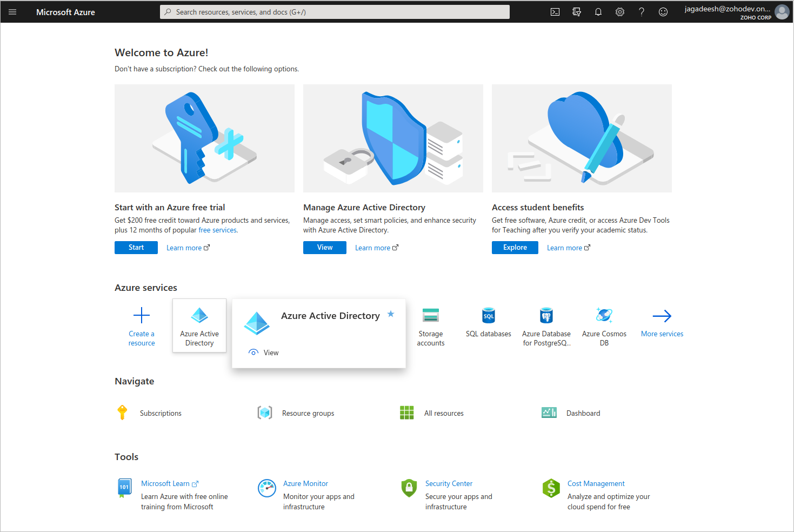The width and height of the screenshot is (794, 532).
Task: Open the Feedback smiley icon
Action: [x=663, y=12]
